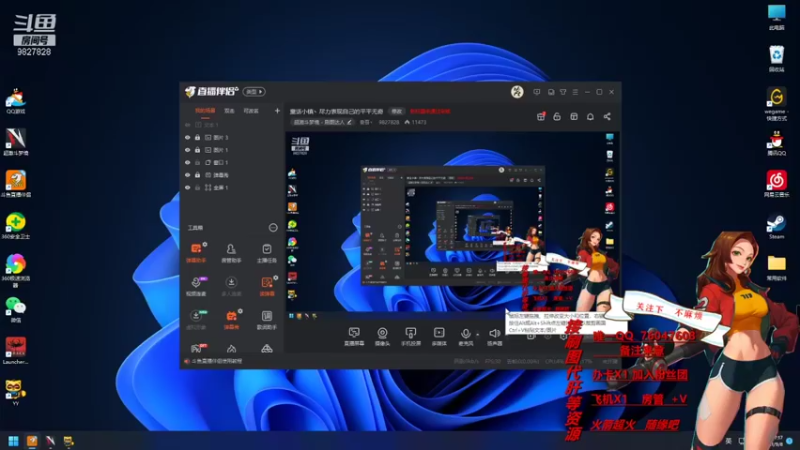The width and height of the screenshot is (800, 450).
Task: Add a 多媒体 media source
Action: tap(439, 337)
